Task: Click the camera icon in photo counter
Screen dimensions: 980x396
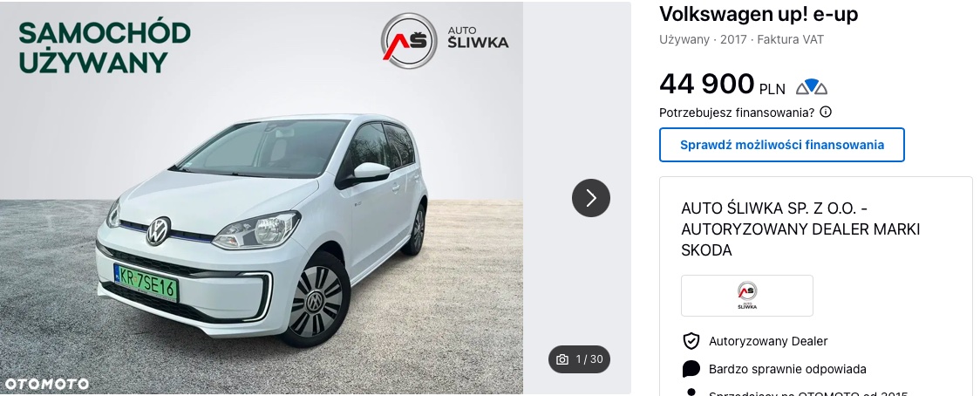Action: 562,359
